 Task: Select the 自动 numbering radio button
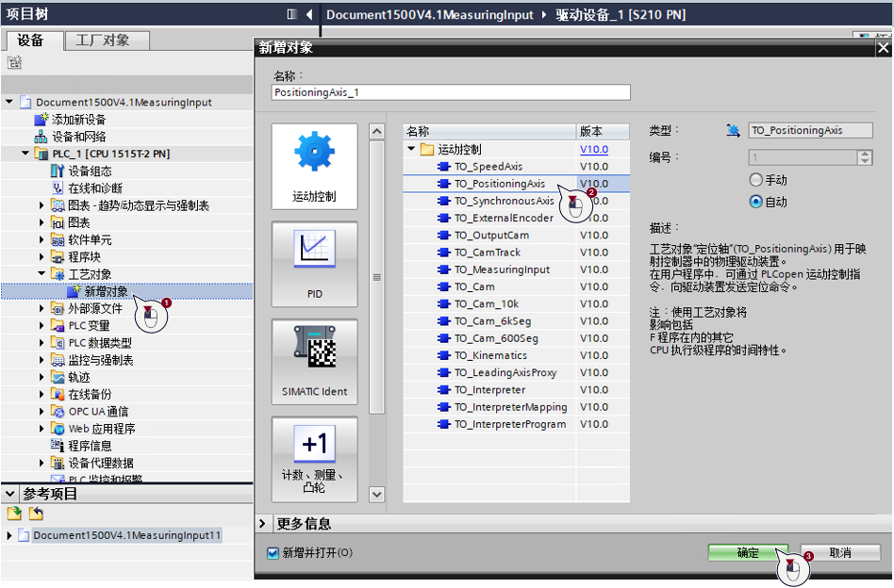click(x=755, y=202)
